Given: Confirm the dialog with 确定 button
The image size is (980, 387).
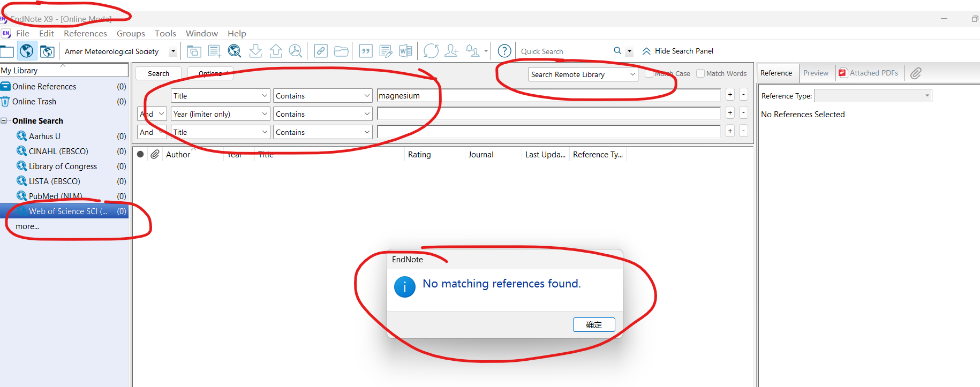Looking at the screenshot, I should click(594, 325).
